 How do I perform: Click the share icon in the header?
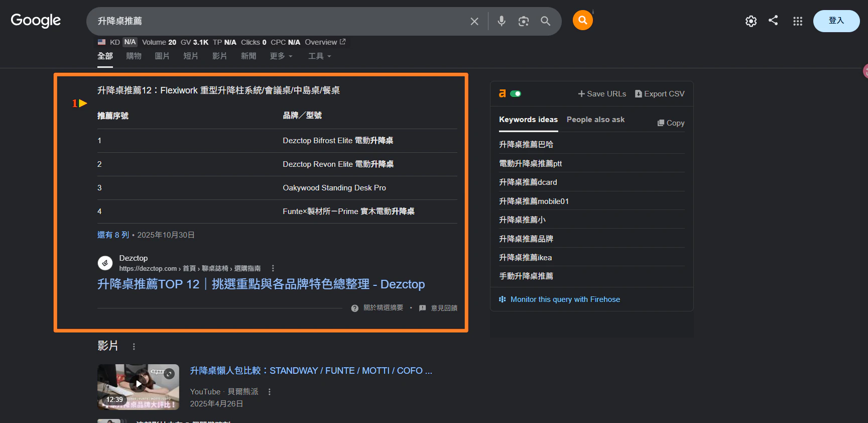[x=773, y=20]
